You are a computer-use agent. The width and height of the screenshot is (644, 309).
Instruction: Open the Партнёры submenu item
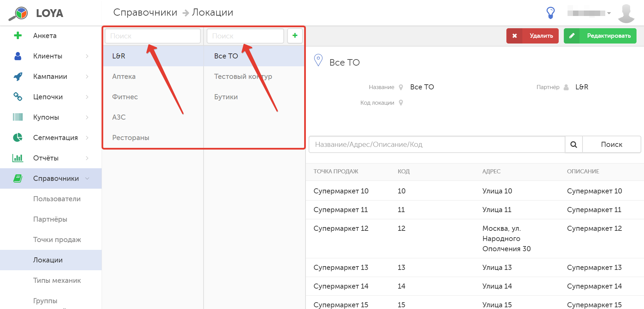pyautogui.click(x=51, y=219)
